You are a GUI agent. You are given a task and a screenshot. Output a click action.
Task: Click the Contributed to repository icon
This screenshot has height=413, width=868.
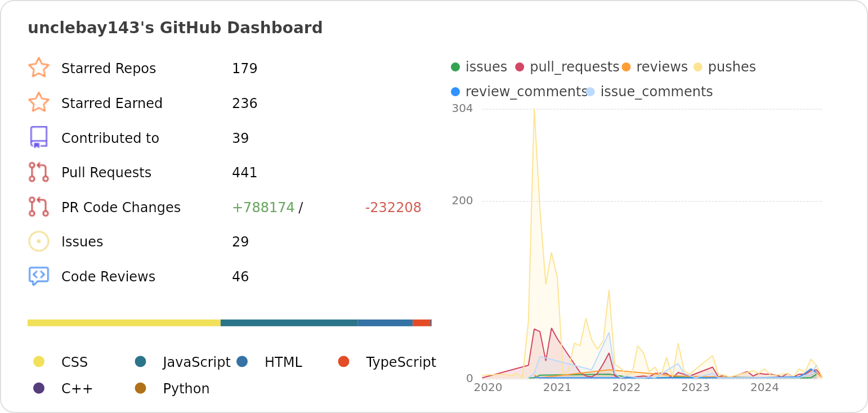39,137
